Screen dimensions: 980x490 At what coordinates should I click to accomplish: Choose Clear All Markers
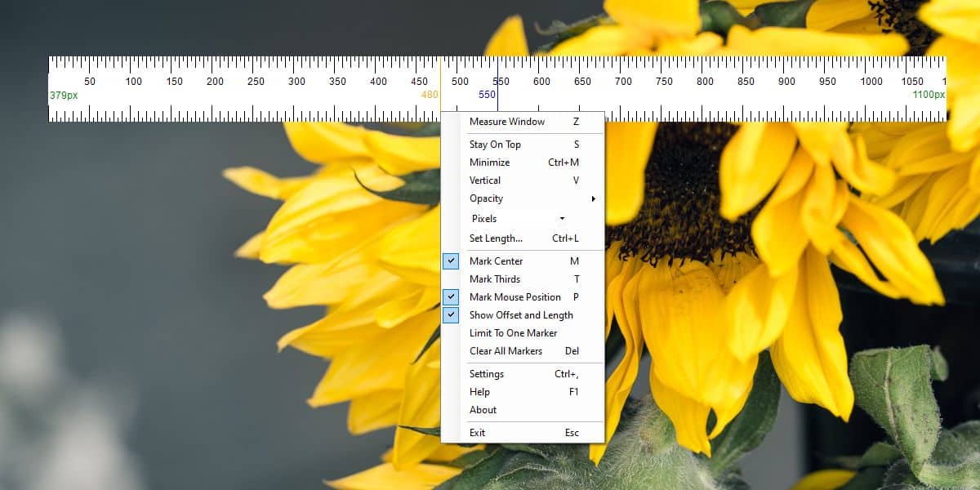coord(523,351)
